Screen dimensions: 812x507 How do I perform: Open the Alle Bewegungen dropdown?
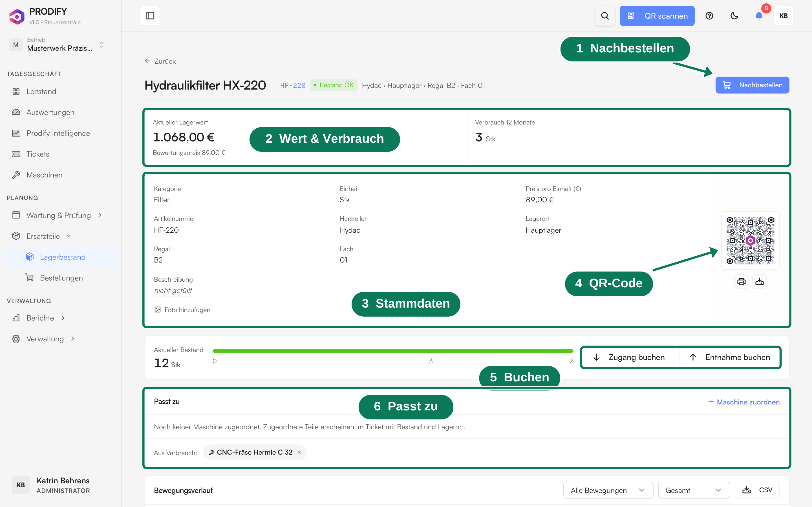coord(608,490)
